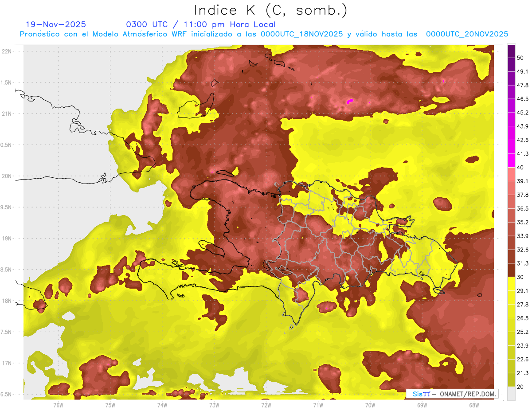Click the latitude label '0.5N'
Image resolution: width=532 pixels, height=411 pixels.
7,145
